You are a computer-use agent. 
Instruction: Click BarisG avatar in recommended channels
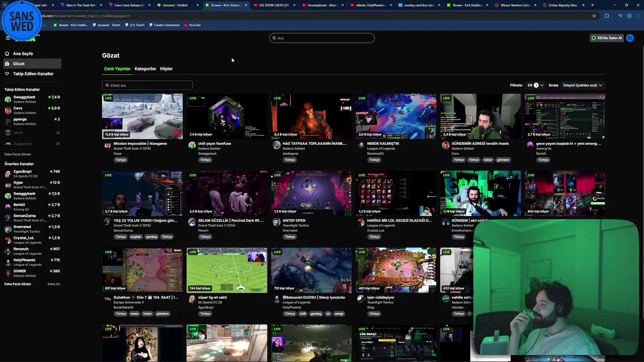(x=8, y=207)
